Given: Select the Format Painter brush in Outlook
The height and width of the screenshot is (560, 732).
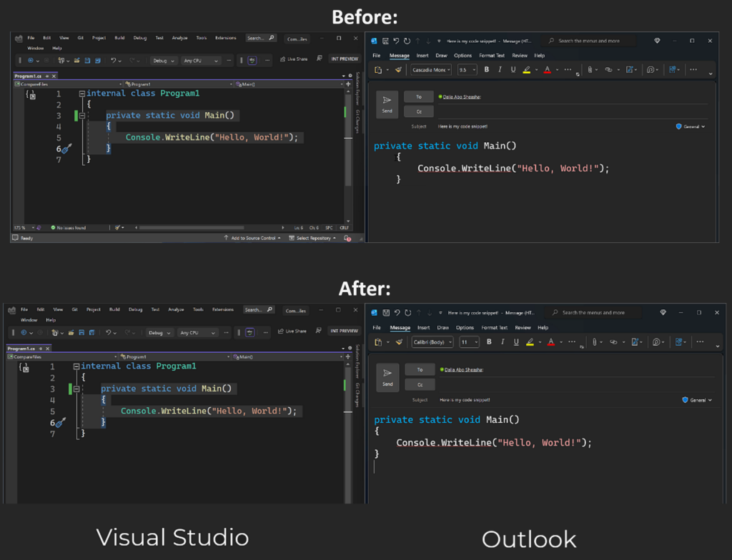Looking at the screenshot, I should (x=397, y=70).
